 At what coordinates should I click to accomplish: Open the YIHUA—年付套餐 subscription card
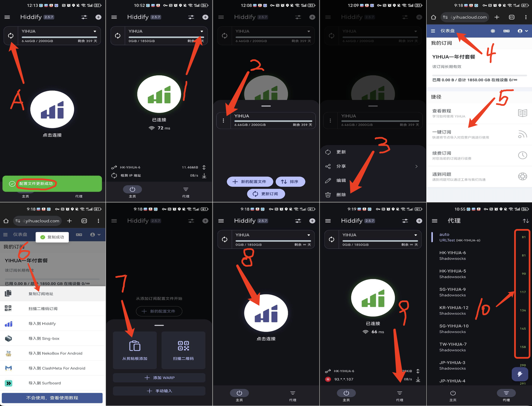pos(479,68)
